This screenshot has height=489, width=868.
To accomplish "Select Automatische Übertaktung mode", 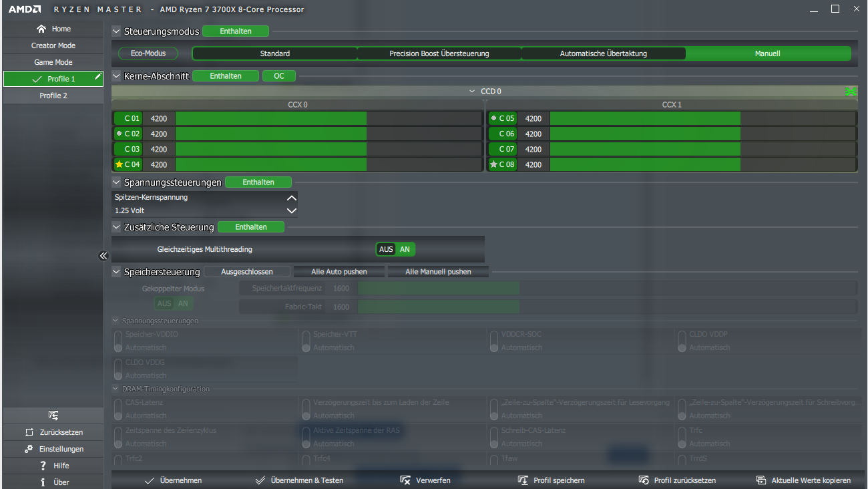I will coord(604,53).
